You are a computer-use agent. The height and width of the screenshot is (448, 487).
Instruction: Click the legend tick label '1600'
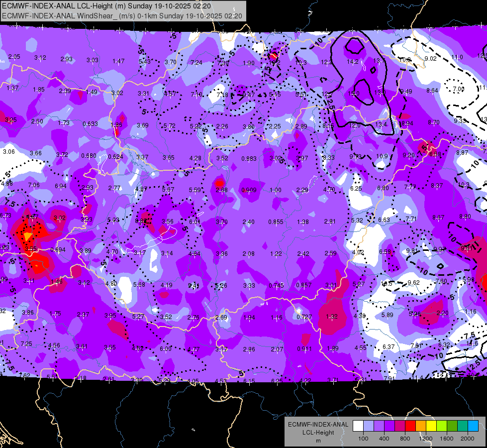click(x=447, y=439)
